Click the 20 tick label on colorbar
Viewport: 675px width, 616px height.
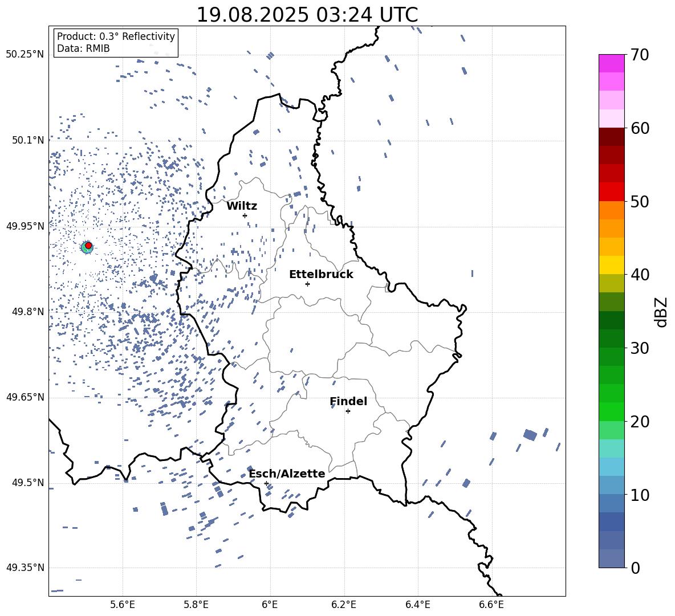pyautogui.click(x=639, y=422)
